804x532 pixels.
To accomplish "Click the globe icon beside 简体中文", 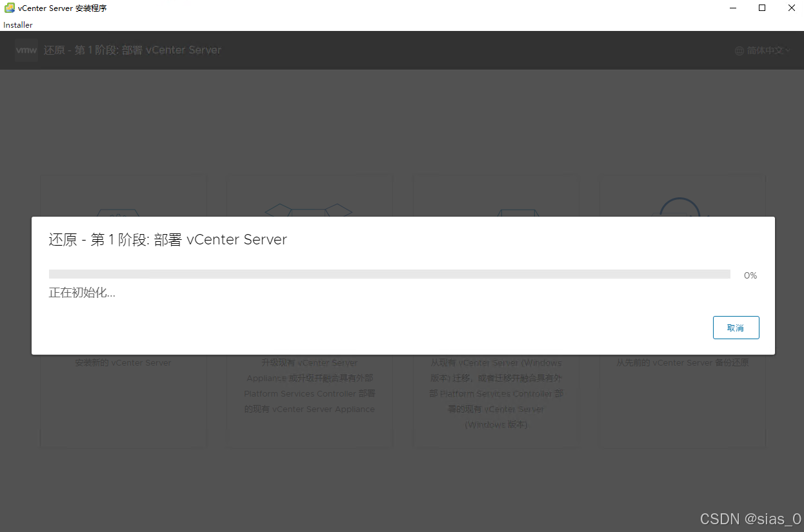I will click(739, 50).
